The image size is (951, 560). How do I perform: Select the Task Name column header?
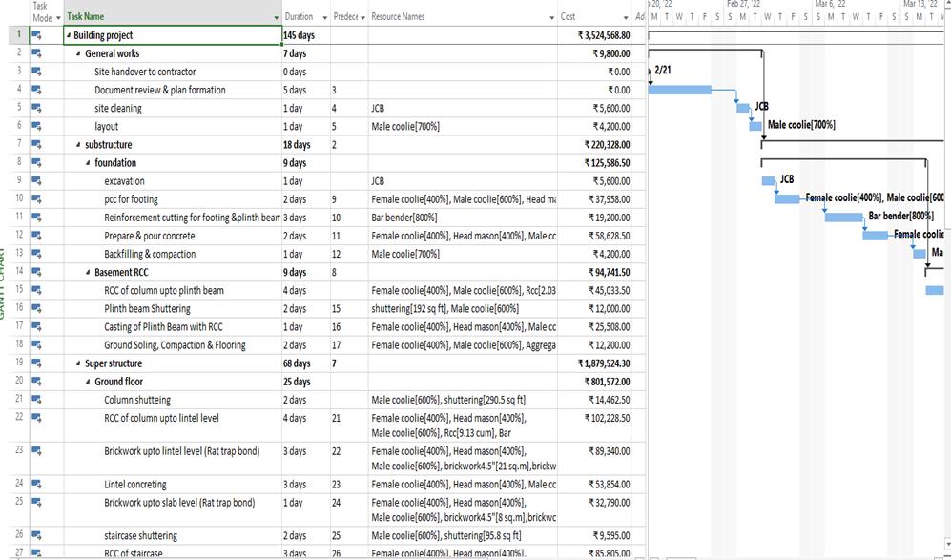tap(173, 12)
